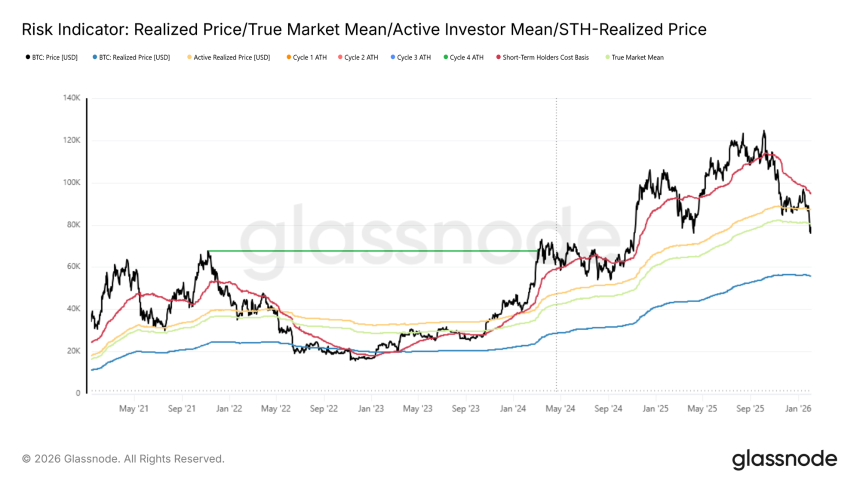Toggle the BTC: Price [USD] legend entry

52,57
